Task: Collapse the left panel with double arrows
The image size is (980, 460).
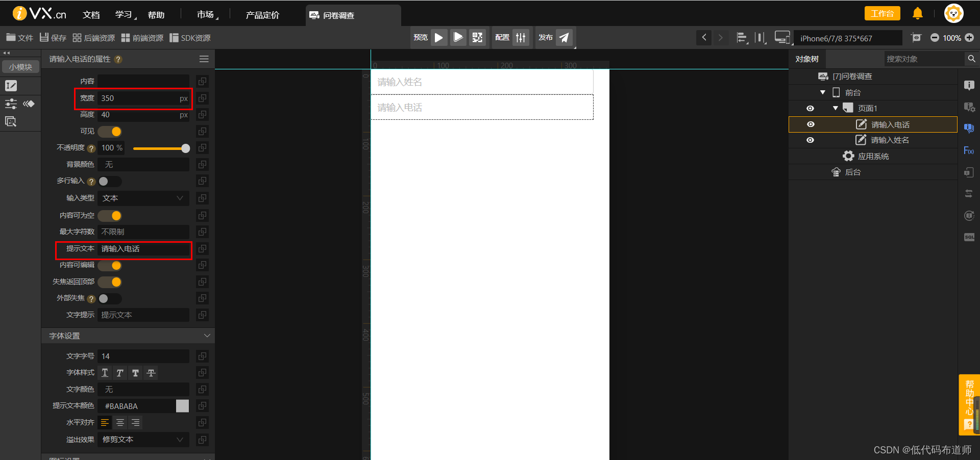Action: [x=7, y=53]
